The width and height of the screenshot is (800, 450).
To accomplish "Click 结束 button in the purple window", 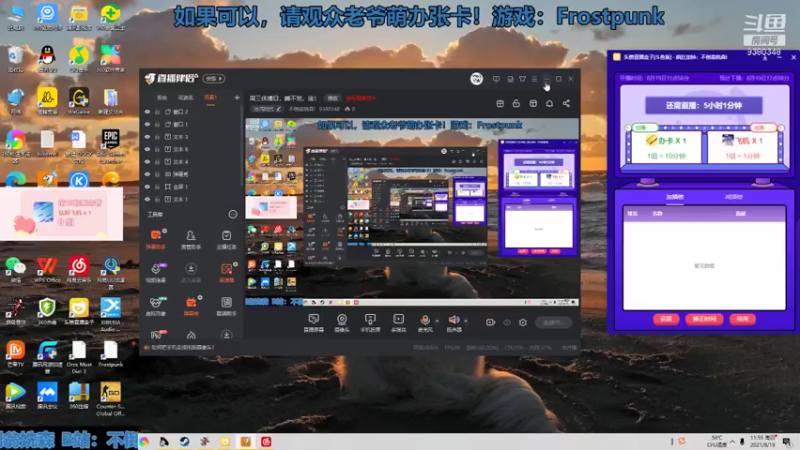I will [742, 319].
